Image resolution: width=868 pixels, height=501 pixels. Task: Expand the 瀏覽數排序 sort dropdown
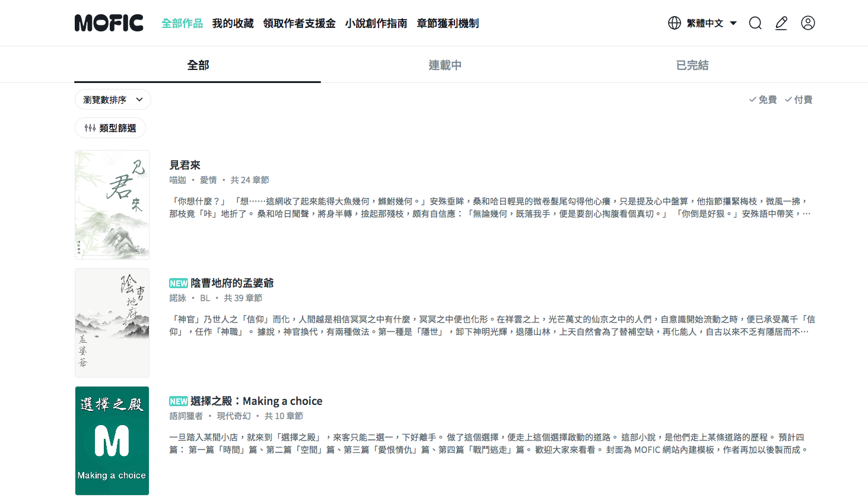[113, 100]
